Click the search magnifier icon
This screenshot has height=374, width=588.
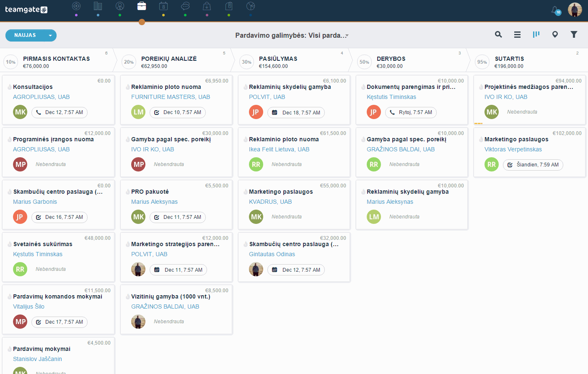pyautogui.click(x=498, y=34)
